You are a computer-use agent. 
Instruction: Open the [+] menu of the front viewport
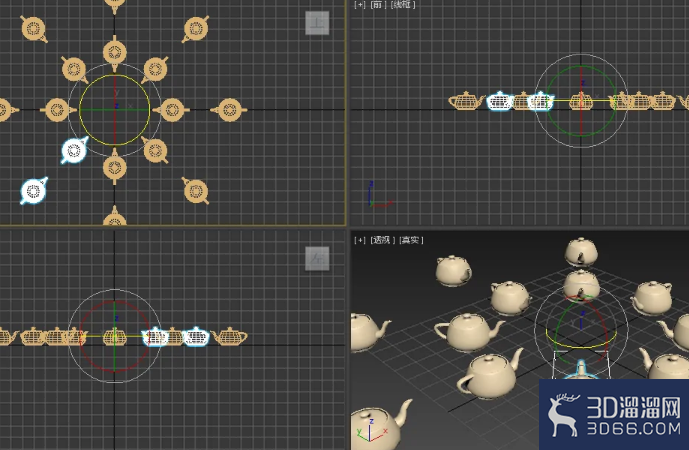click(360, 4)
